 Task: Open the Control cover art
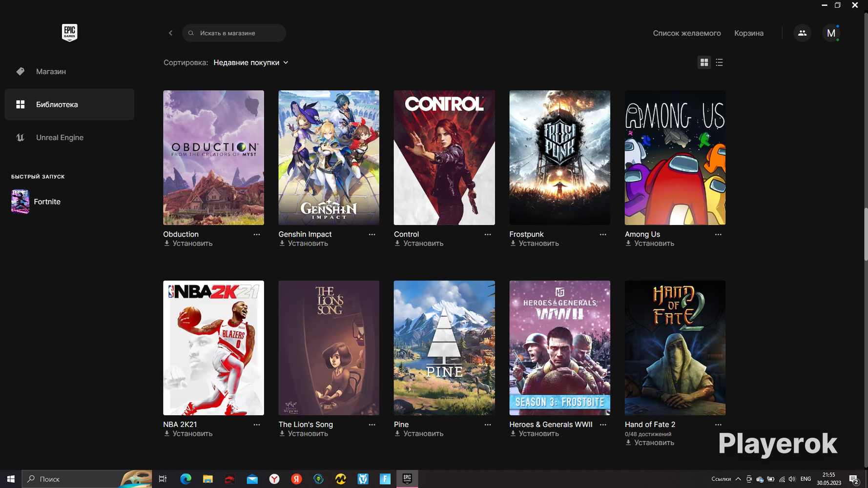[x=444, y=158]
